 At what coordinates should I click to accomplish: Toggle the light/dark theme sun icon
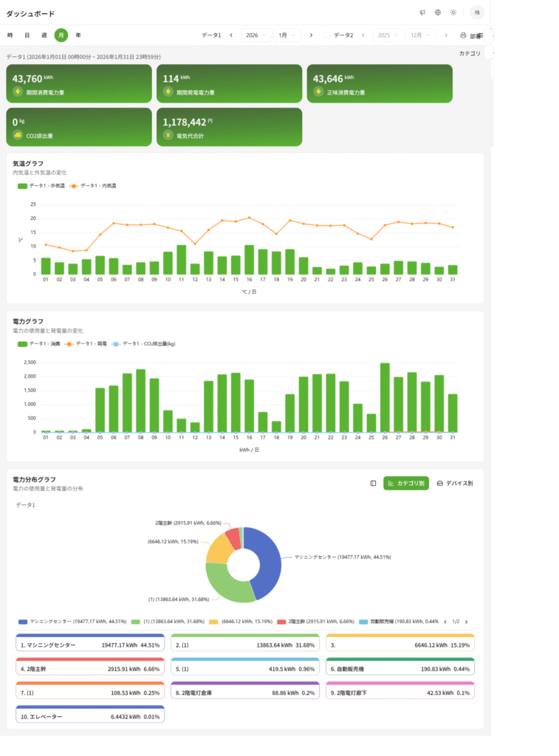click(x=453, y=13)
